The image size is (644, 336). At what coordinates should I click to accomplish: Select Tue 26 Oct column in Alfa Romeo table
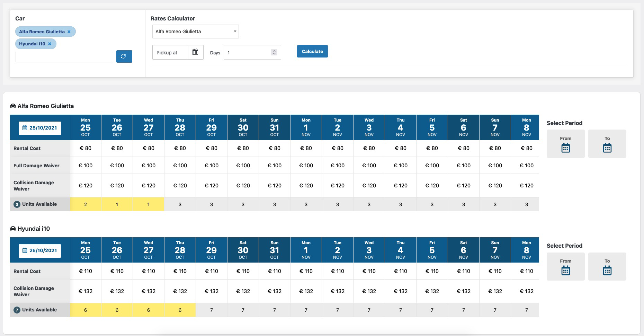point(117,127)
